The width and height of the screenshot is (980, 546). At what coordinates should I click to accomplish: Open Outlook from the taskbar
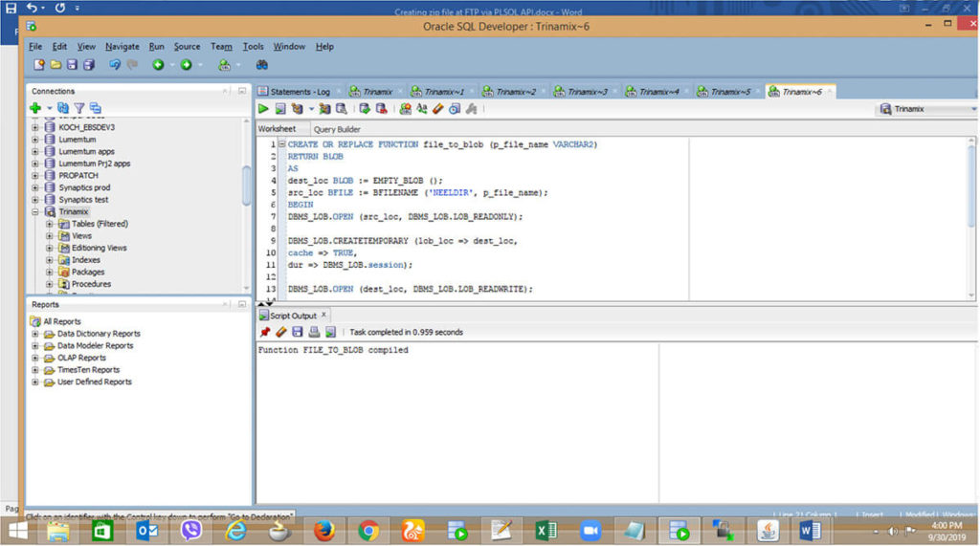[x=146, y=531]
